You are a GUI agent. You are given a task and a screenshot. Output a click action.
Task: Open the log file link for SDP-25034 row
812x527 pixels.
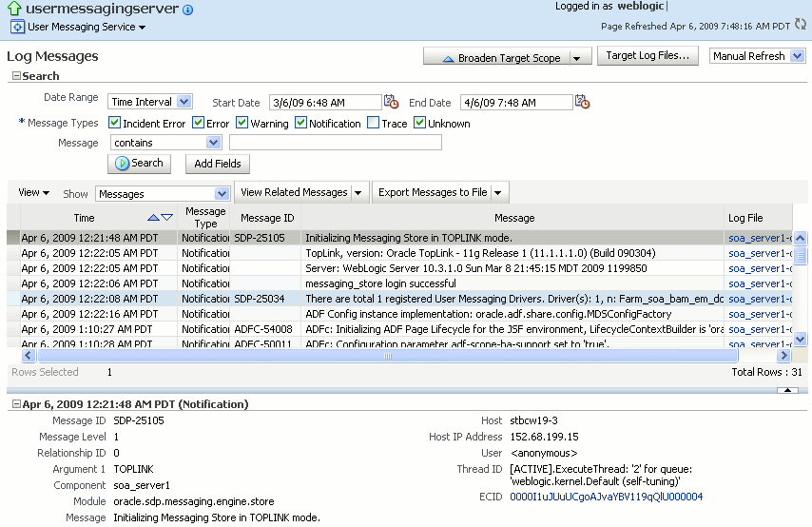760,299
